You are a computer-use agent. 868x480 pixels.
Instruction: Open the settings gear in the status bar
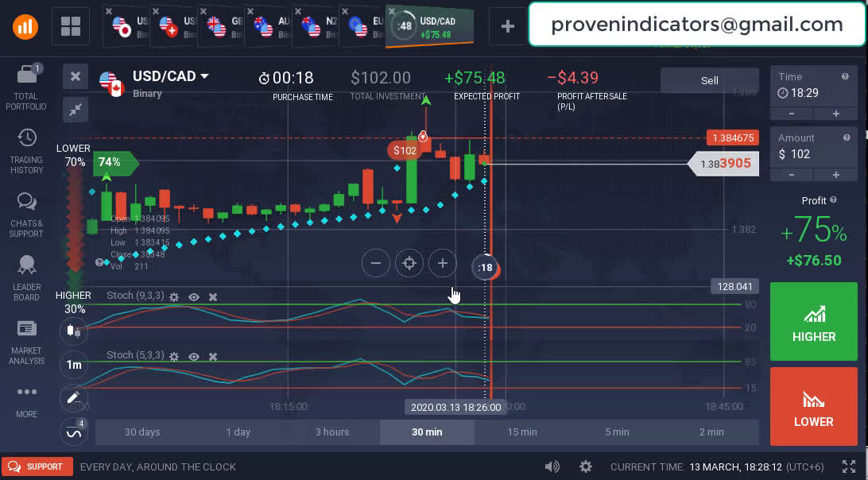point(586,466)
